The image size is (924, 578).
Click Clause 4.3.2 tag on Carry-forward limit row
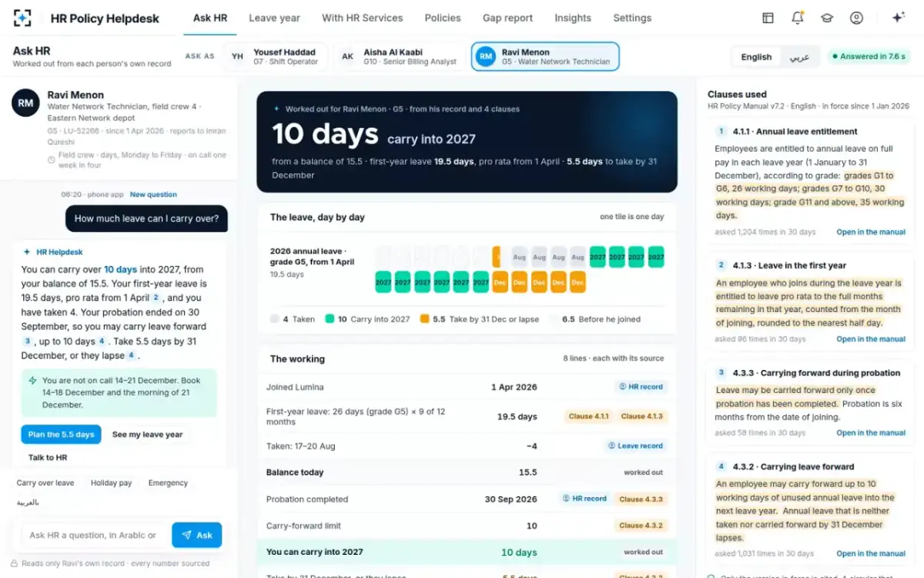click(x=641, y=526)
